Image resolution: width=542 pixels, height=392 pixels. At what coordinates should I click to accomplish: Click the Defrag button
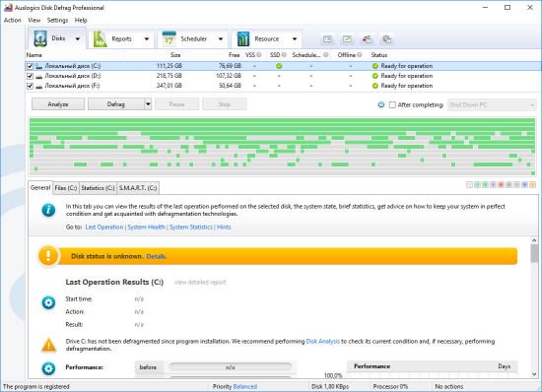[x=116, y=104]
